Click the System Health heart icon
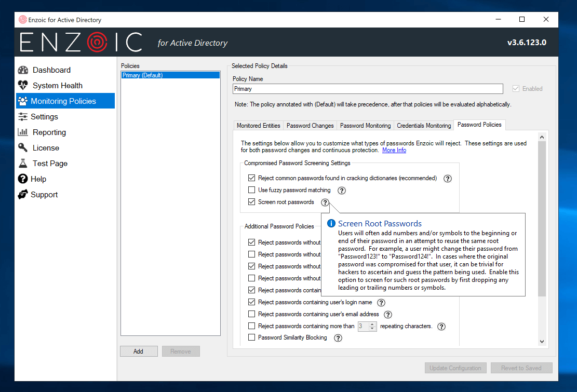 click(x=23, y=86)
